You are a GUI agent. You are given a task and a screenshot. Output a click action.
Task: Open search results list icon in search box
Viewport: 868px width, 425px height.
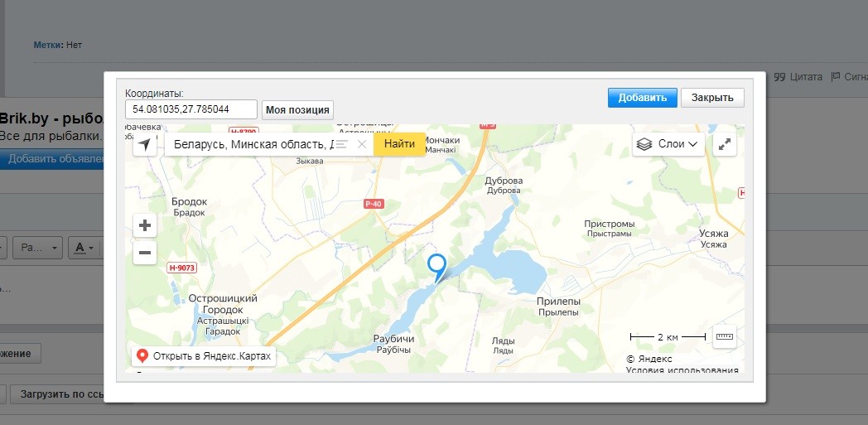tap(342, 144)
